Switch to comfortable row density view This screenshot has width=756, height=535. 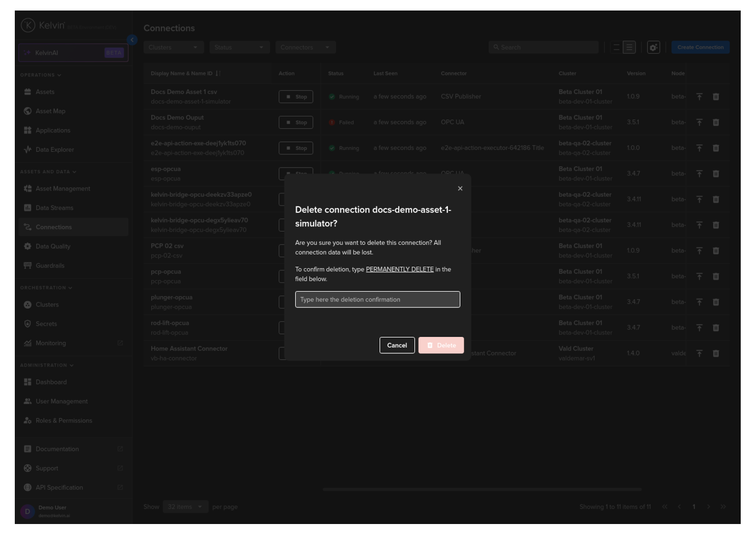[x=629, y=47]
